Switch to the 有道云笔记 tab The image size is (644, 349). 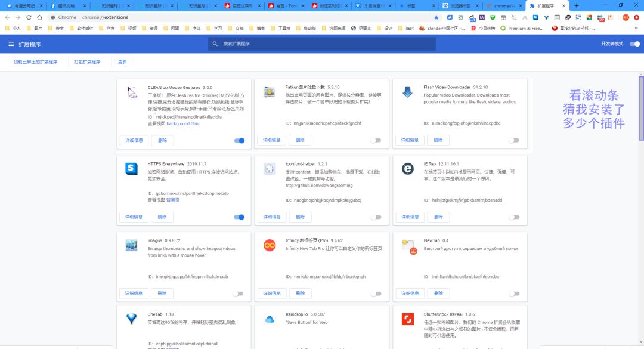(24, 6)
